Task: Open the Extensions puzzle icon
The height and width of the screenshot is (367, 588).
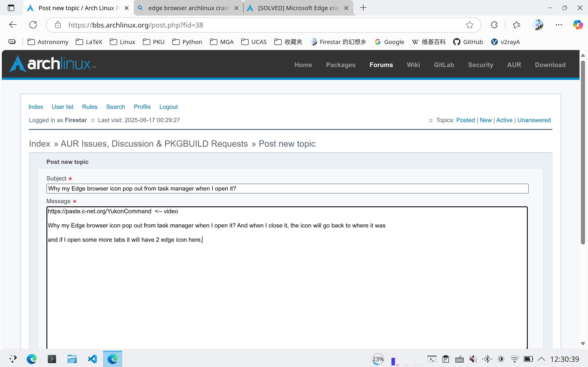Action: [494, 25]
